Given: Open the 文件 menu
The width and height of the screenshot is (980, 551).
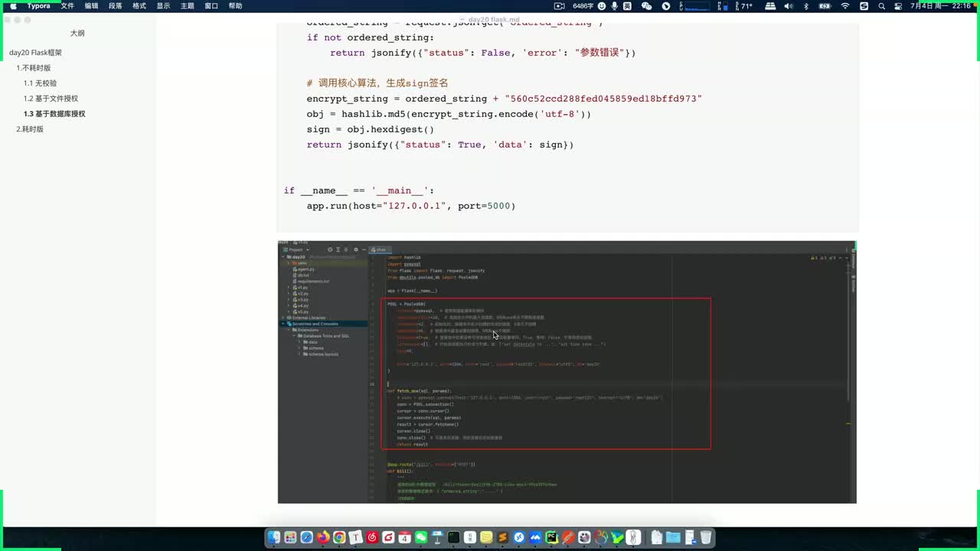Looking at the screenshot, I should [67, 6].
